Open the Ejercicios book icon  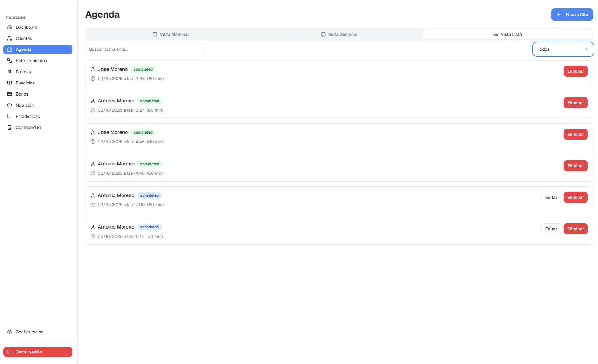(x=10, y=83)
